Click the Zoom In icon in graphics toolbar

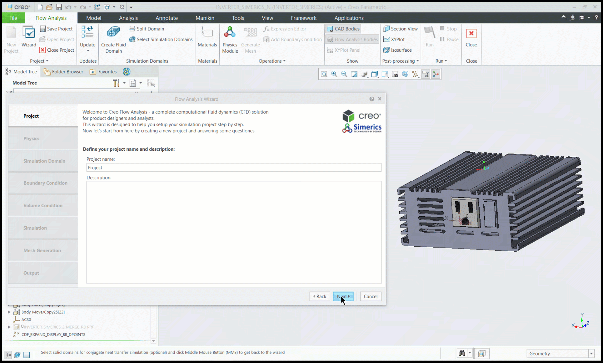(334, 74)
